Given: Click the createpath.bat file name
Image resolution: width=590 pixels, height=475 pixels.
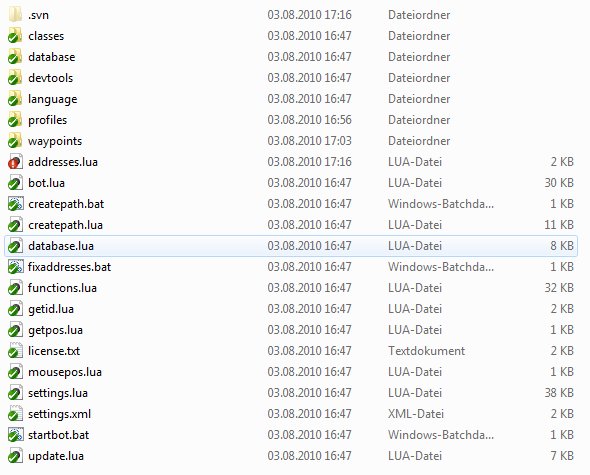Looking at the screenshot, I should point(66,204).
